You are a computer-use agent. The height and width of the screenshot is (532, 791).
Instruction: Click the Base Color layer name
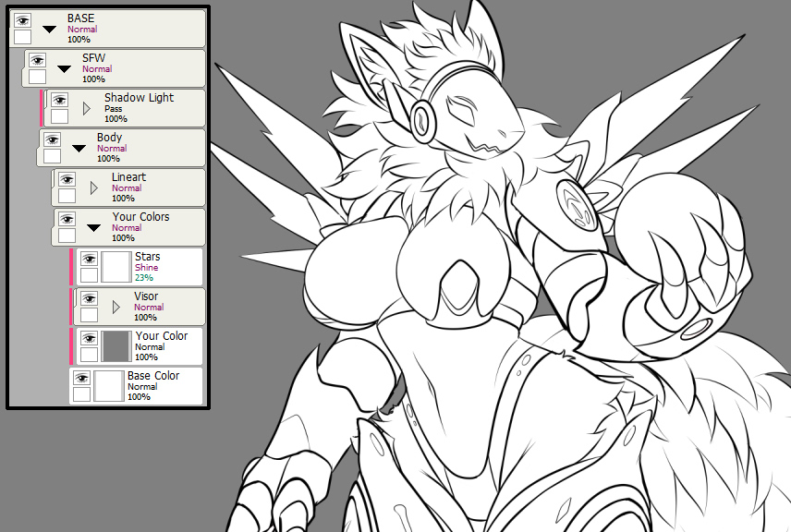[x=153, y=376]
